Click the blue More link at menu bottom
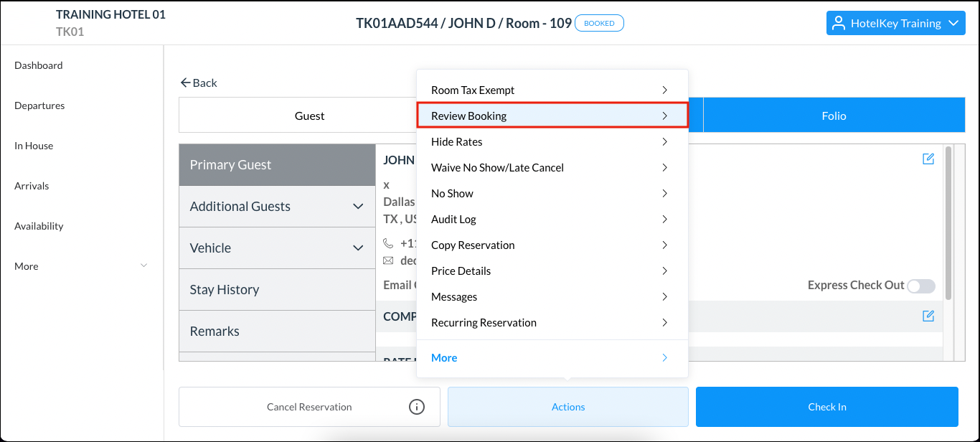 pyautogui.click(x=444, y=357)
